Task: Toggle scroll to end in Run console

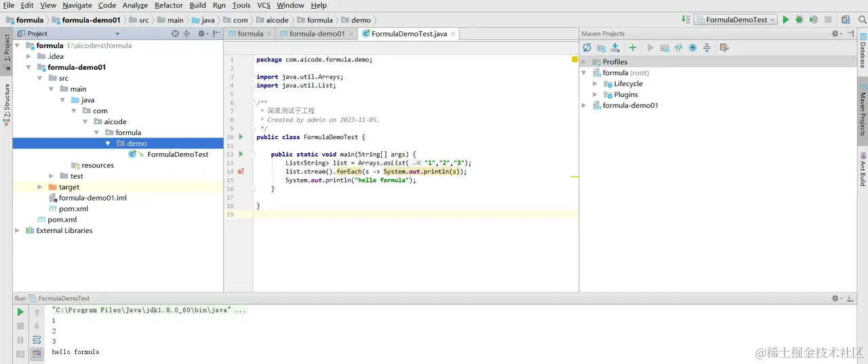Action: (37, 353)
